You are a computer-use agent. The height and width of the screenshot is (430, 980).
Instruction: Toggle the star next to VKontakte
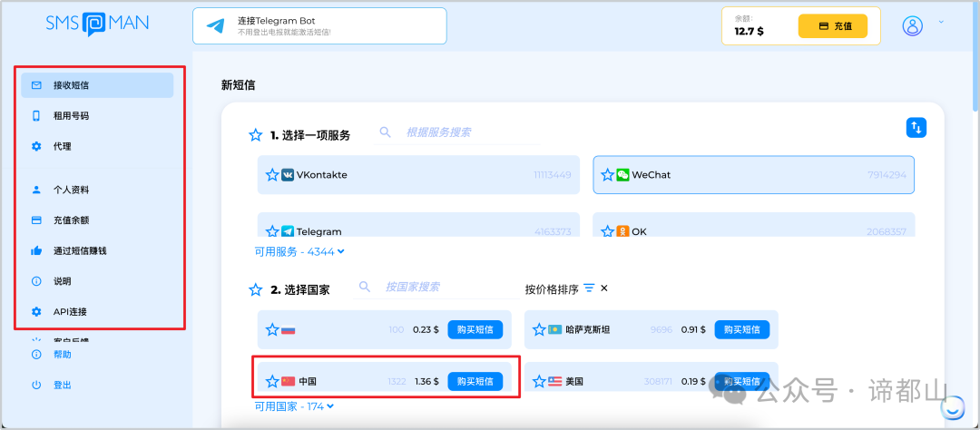pos(271,175)
